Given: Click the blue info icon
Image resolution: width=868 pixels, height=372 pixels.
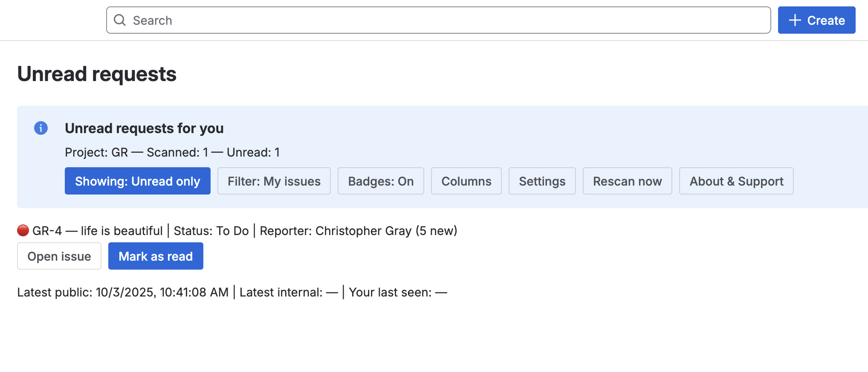Looking at the screenshot, I should tap(41, 128).
